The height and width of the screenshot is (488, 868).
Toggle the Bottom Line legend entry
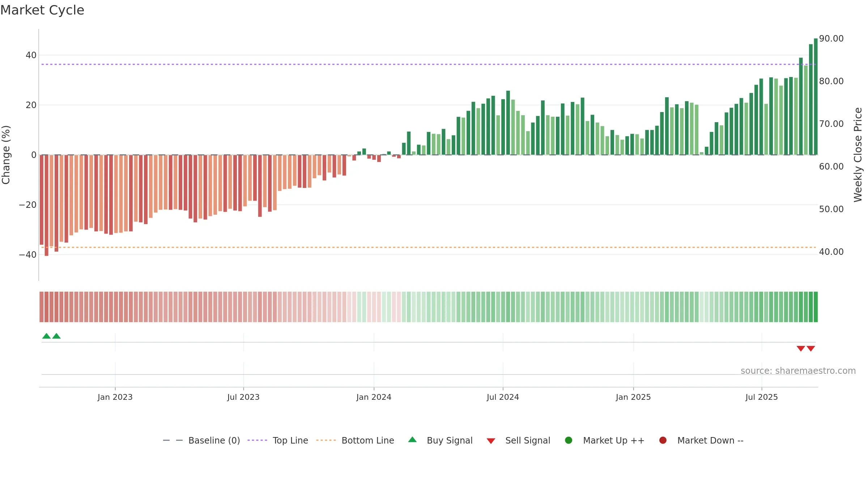click(x=355, y=440)
